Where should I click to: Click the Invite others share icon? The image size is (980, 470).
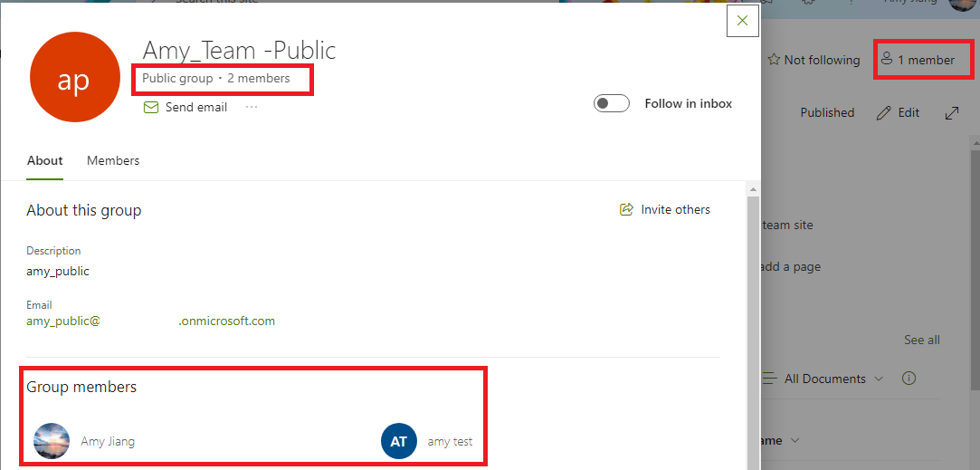pos(626,210)
